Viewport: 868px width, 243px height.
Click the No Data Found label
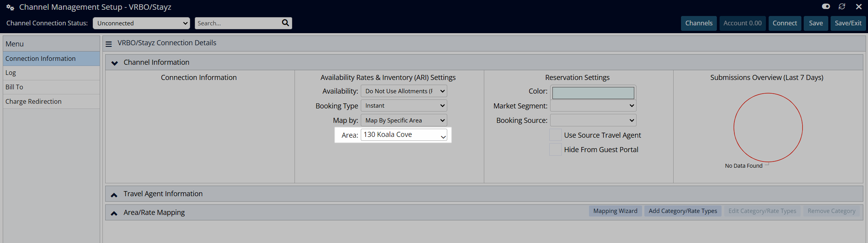click(x=744, y=166)
